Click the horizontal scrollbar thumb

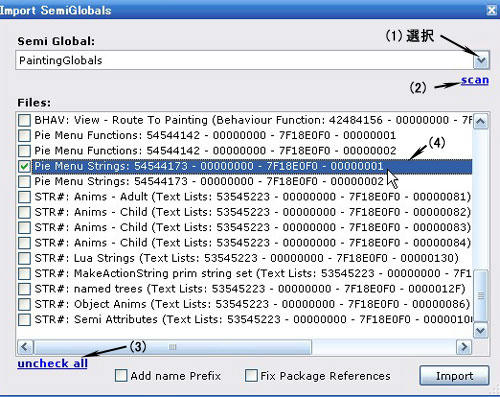pos(172,347)
